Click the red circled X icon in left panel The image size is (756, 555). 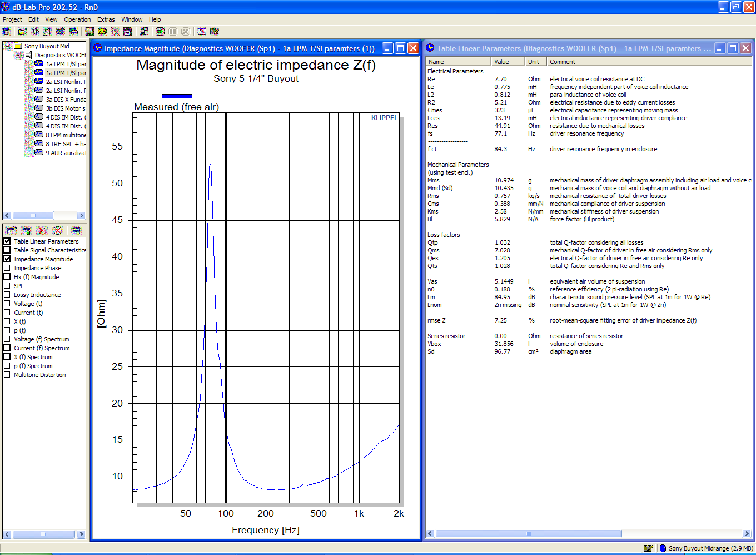(x=57, y=230)
